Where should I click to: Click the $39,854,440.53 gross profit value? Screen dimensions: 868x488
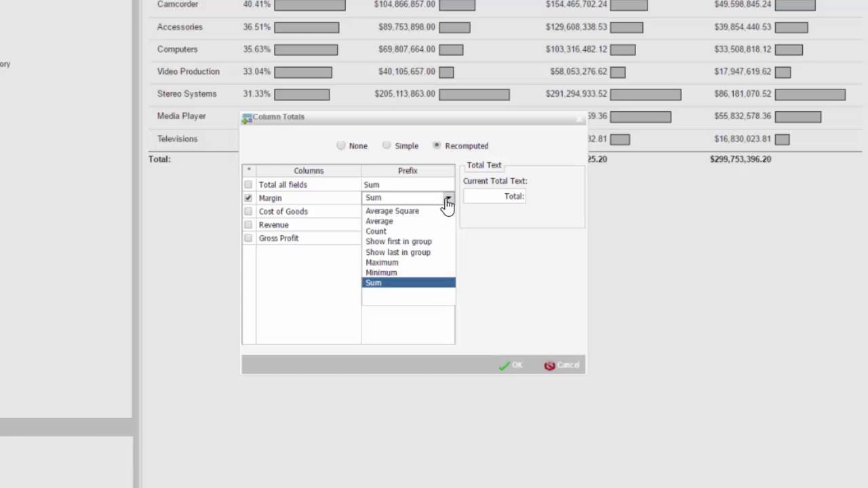[x=743, y=27]
